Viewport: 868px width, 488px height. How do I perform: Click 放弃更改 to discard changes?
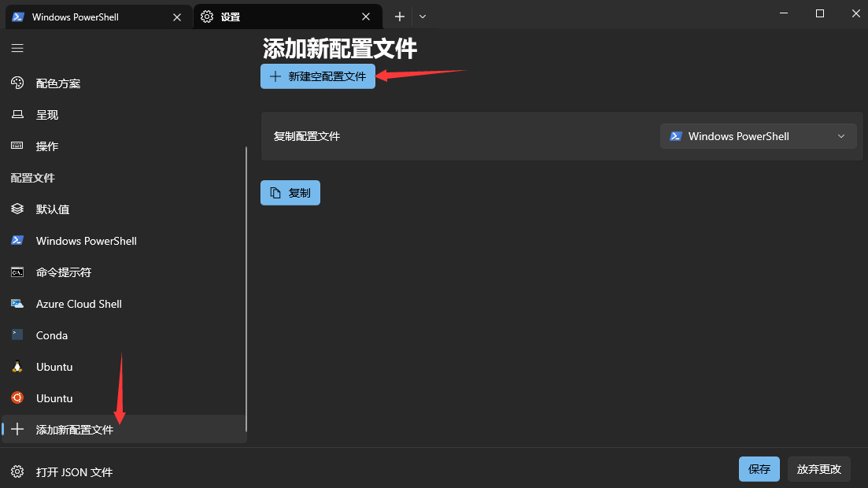coord(819,469)
